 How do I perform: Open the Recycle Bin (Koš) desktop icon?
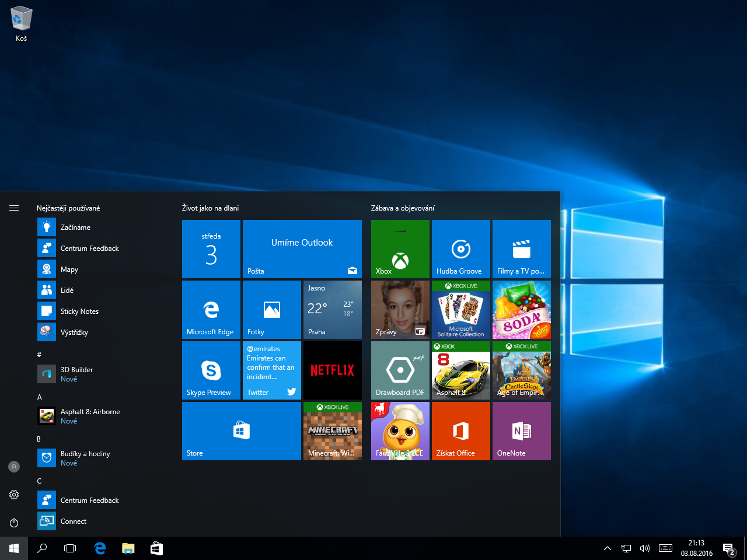21,24
